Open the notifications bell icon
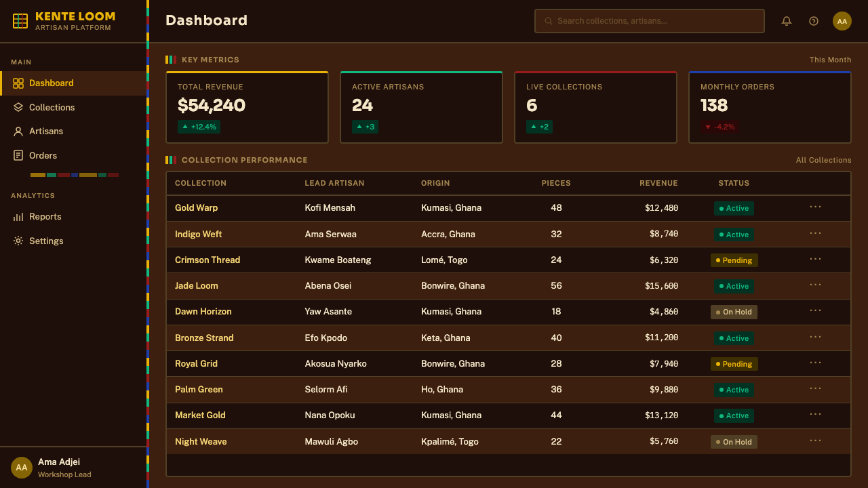Viewport: 868px width, 488px height. [x=787, y=21]
